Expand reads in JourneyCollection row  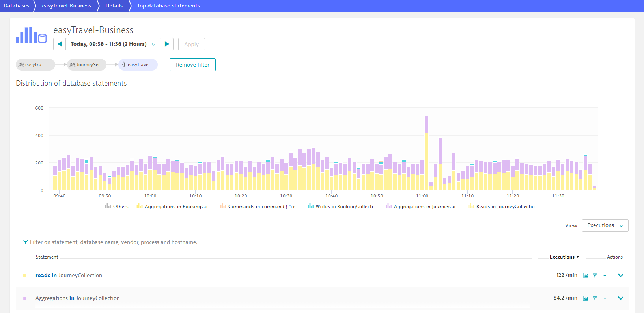[621, 275]
